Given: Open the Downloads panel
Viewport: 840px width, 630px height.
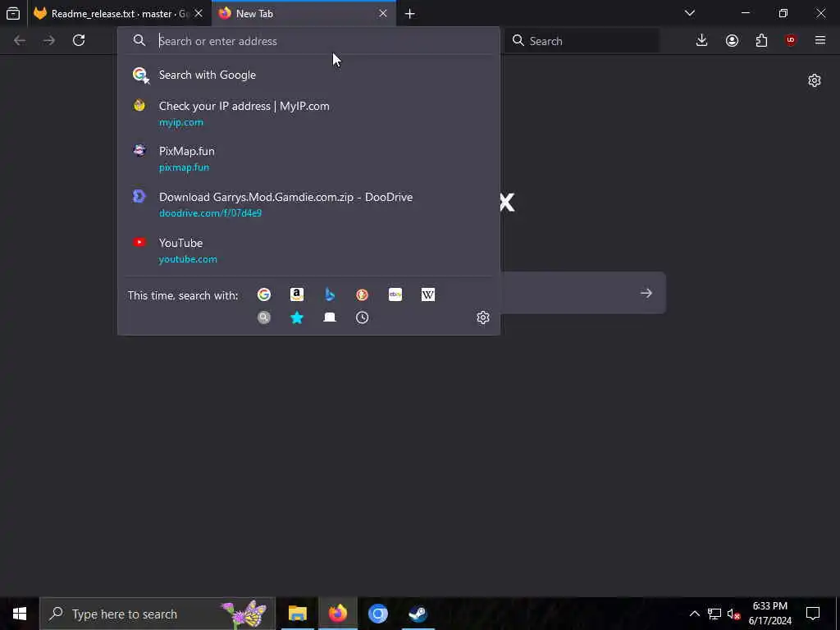Looking at the screenshot, I should (x=702, y=40).
